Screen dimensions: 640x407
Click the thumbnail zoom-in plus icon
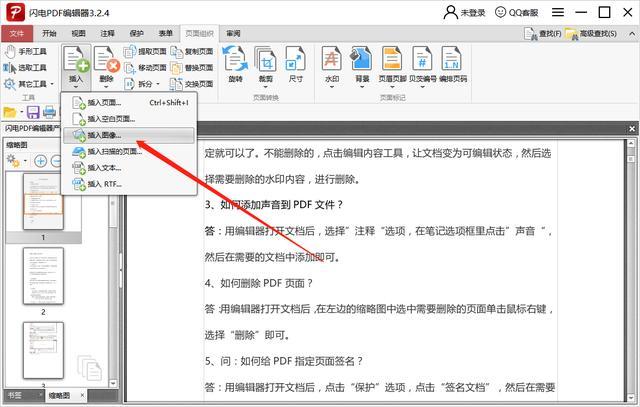pos(40,161)
